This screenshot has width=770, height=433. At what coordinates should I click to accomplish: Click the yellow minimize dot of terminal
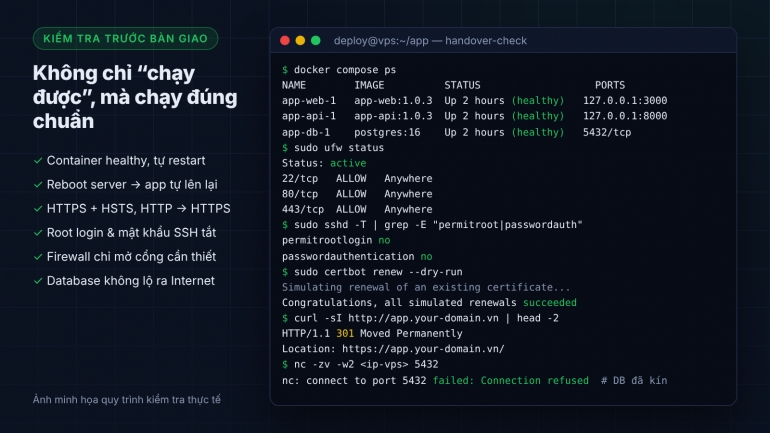300,41
